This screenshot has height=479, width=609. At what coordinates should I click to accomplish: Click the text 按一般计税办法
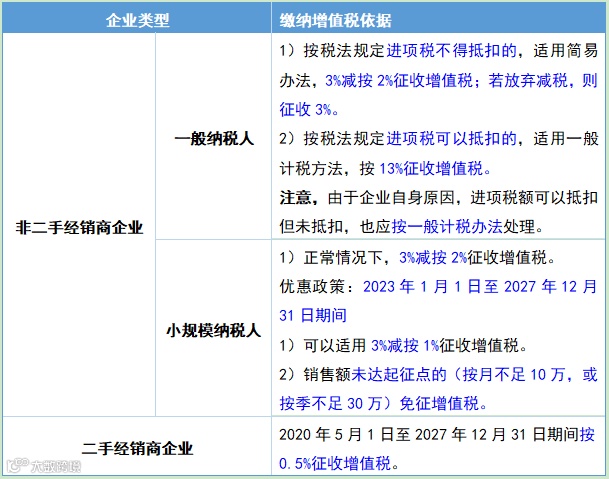click(447, 226)
